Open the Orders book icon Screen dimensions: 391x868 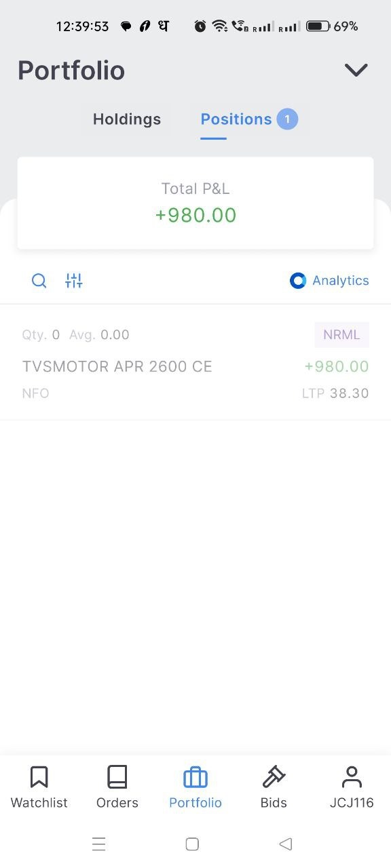point(117,777)
